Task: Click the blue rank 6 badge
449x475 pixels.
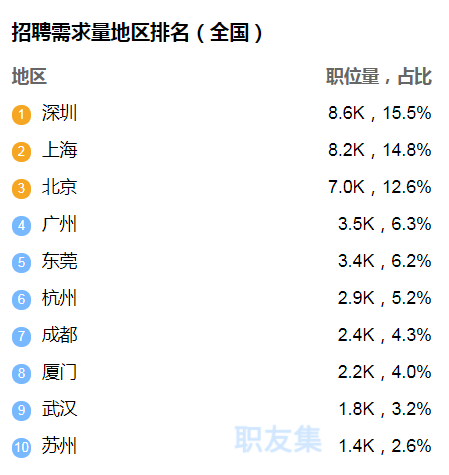Action: pos(21,300)
